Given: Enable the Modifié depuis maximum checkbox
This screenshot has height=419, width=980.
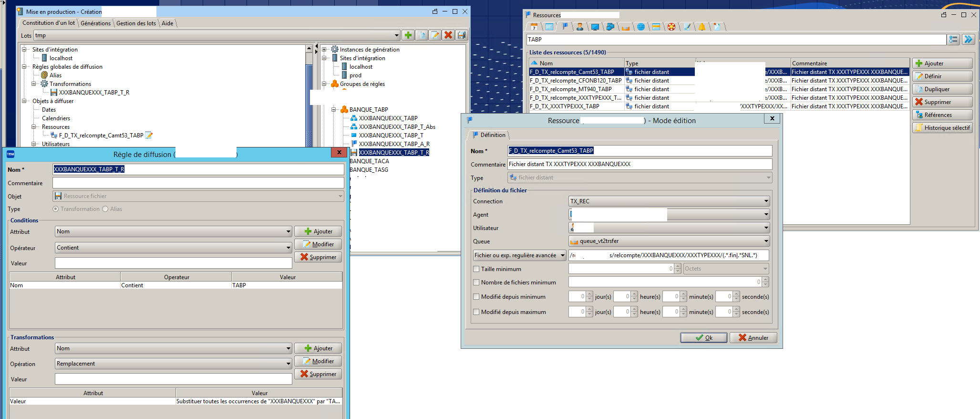Looking at the screenshot, I should (476, 312).
